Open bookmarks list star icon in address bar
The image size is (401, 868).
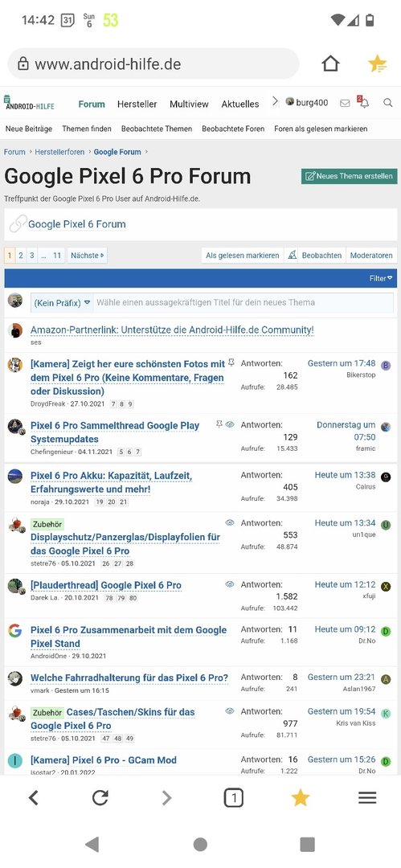(x=378, y=63)
